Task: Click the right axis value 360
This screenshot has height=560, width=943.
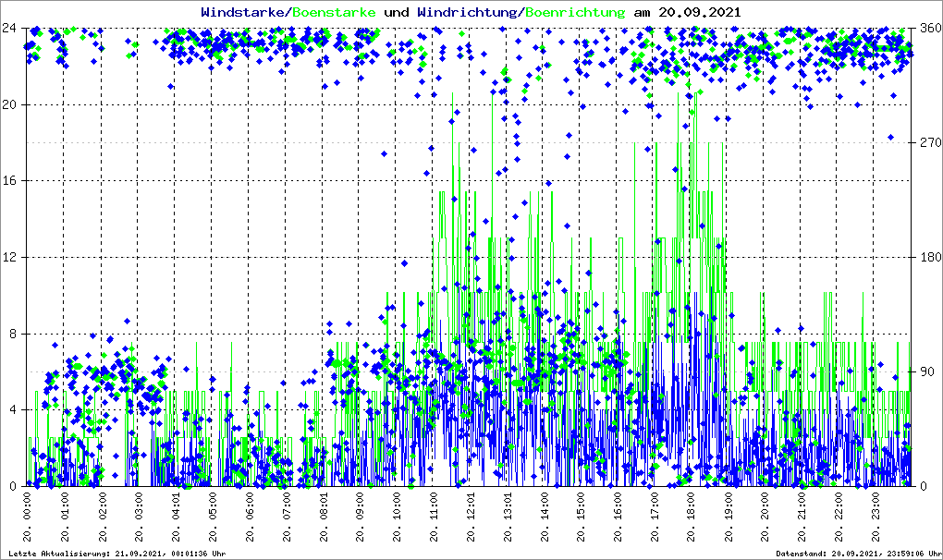Action: tap(930, 29)
